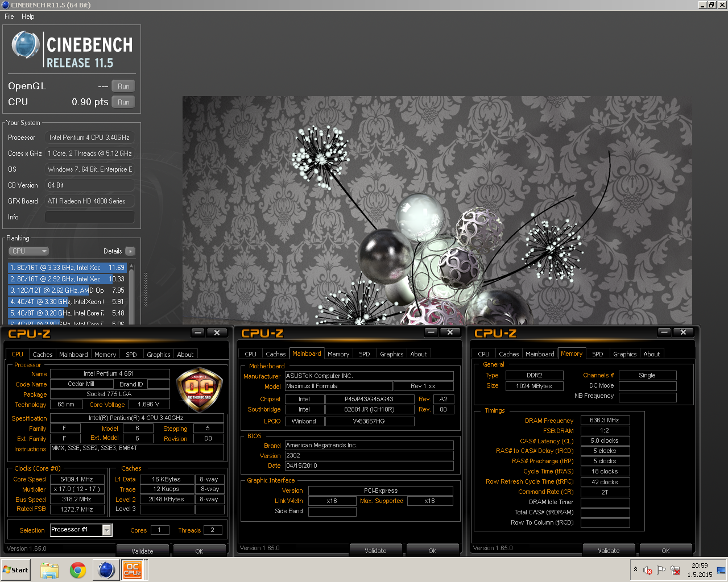Open Memory tab in left CPU-Z window
The width and height of the screenshot is (728, 582).
[x=105, y=355]
